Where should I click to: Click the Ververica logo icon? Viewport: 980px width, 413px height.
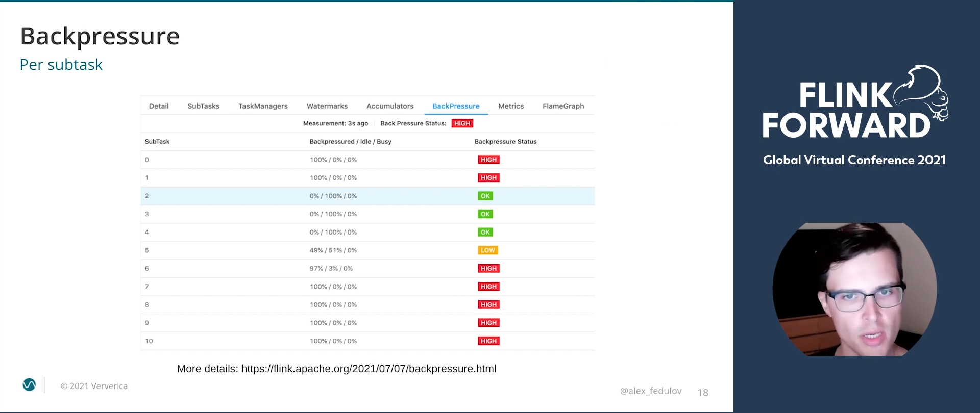(29, 384)
